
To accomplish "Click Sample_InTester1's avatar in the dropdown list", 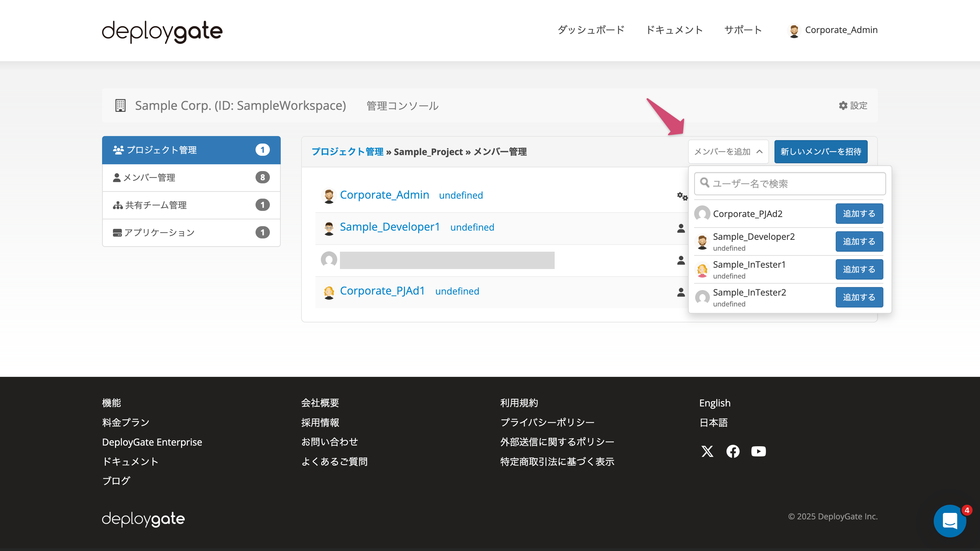I will 703,269.
